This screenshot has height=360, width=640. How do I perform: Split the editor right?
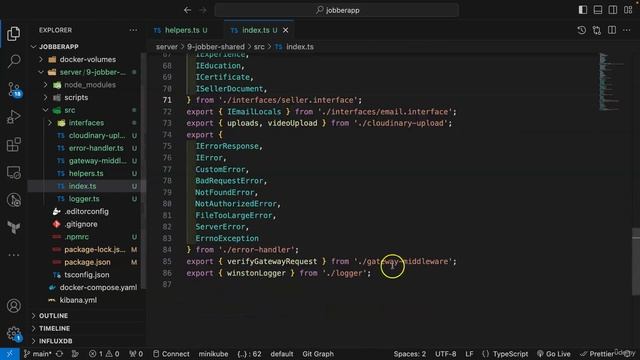pos(612,30)
